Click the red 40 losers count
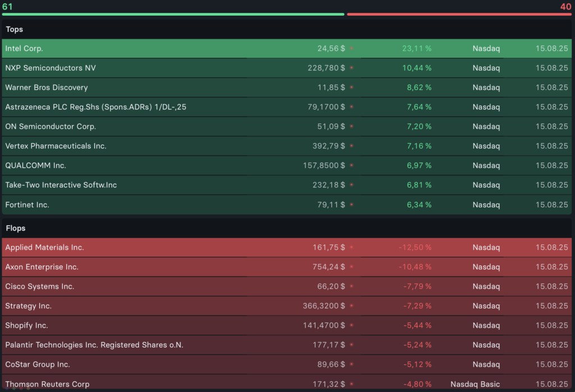575x392 pixels. click(565, 7)
